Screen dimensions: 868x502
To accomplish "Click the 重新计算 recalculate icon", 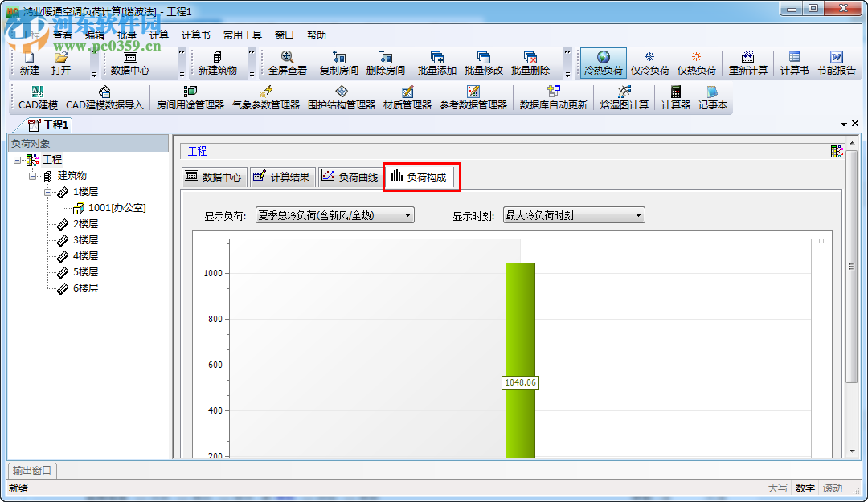I will pos(748,63).
